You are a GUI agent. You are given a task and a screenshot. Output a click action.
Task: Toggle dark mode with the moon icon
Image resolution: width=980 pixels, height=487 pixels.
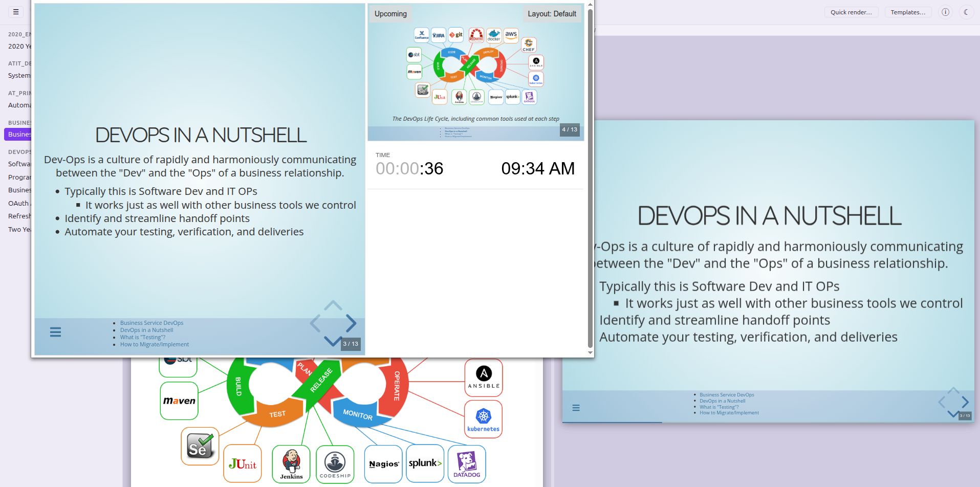click(x=966, y=12)
